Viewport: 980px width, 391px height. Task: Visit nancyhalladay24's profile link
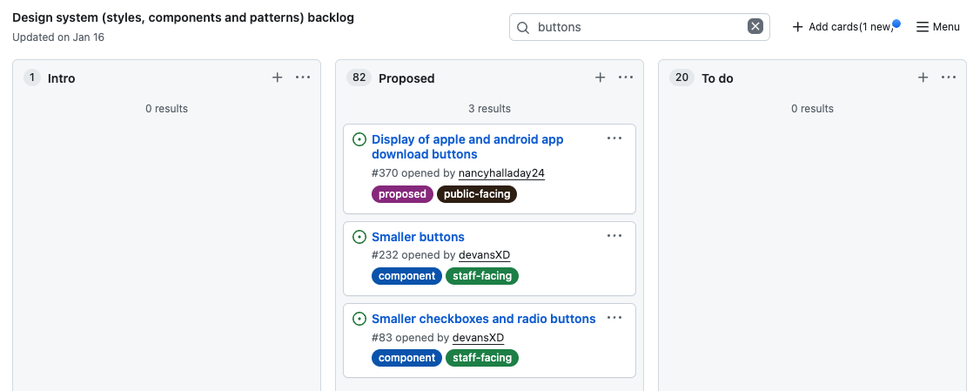pyautogui.click(x=501, y=173)
